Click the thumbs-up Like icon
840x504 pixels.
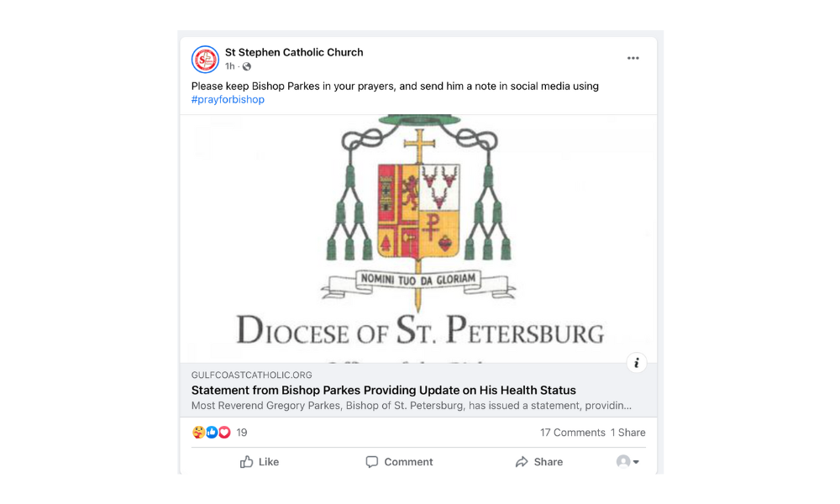click(248, 461)
